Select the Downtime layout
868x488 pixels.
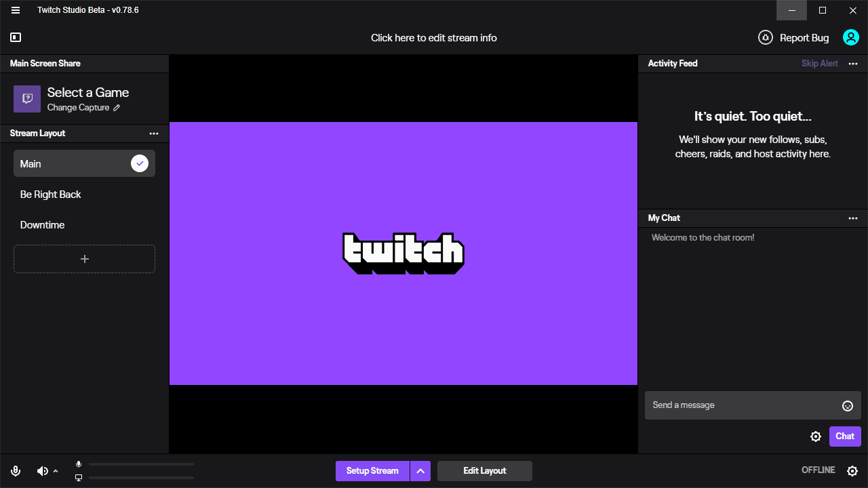click(84, 224)
